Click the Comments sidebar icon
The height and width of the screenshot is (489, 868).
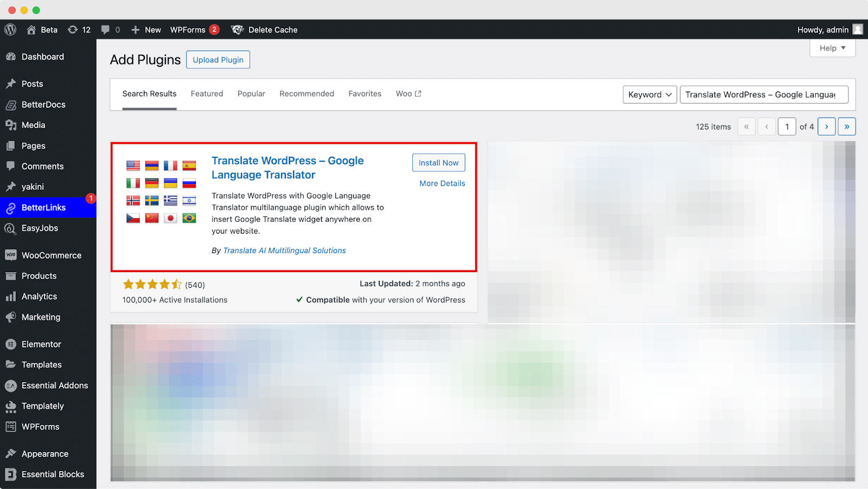pyautogui.click(x=11, y=166)
